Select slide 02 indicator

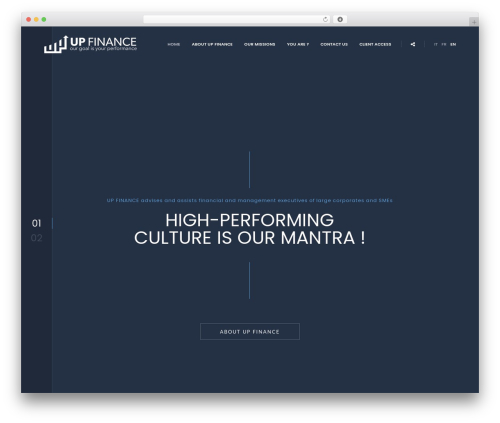coord(36,238)
